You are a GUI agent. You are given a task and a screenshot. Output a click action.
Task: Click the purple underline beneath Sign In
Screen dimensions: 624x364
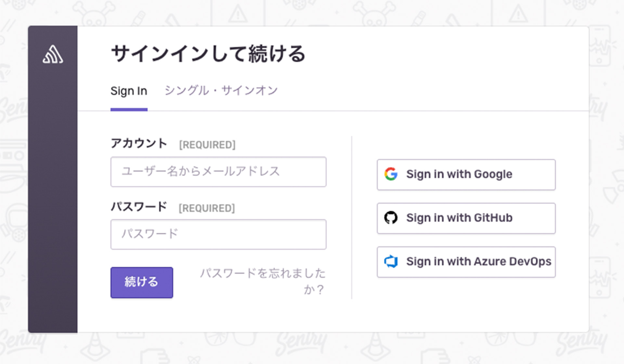(x=129, y=109)
